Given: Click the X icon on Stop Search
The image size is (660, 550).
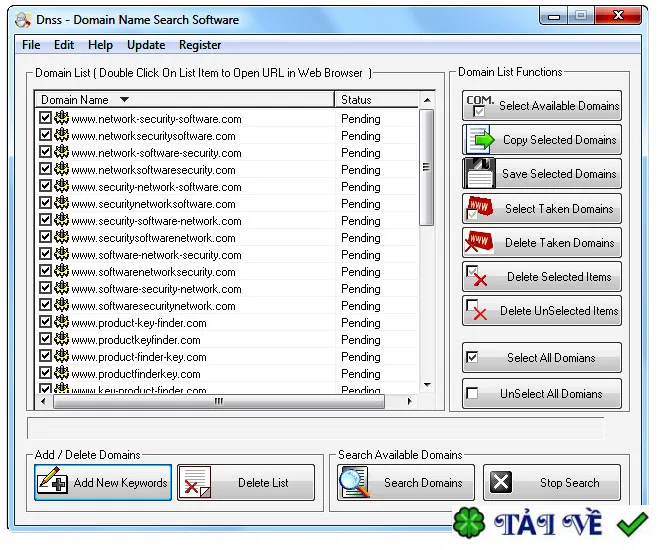Looking at the screenshot, I should click(500, 482).
